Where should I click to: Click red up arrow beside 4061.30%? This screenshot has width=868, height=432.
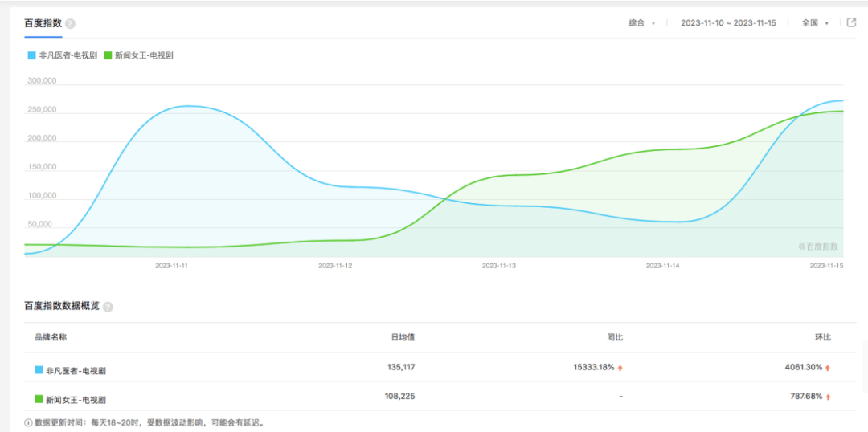coord(827,368)
